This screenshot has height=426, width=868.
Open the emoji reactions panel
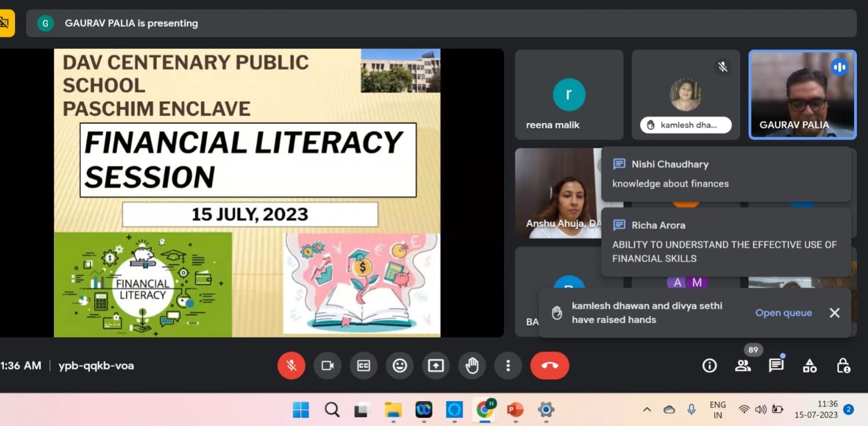400,365
